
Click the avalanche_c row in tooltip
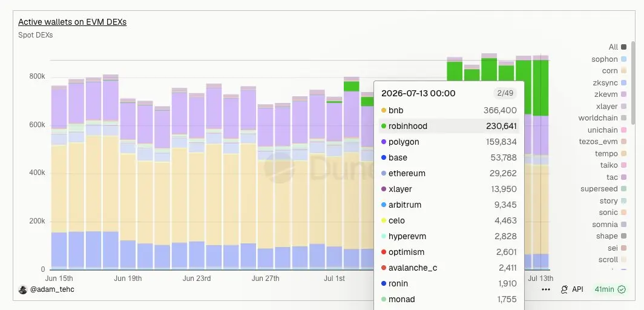click(x=449, y=268)
